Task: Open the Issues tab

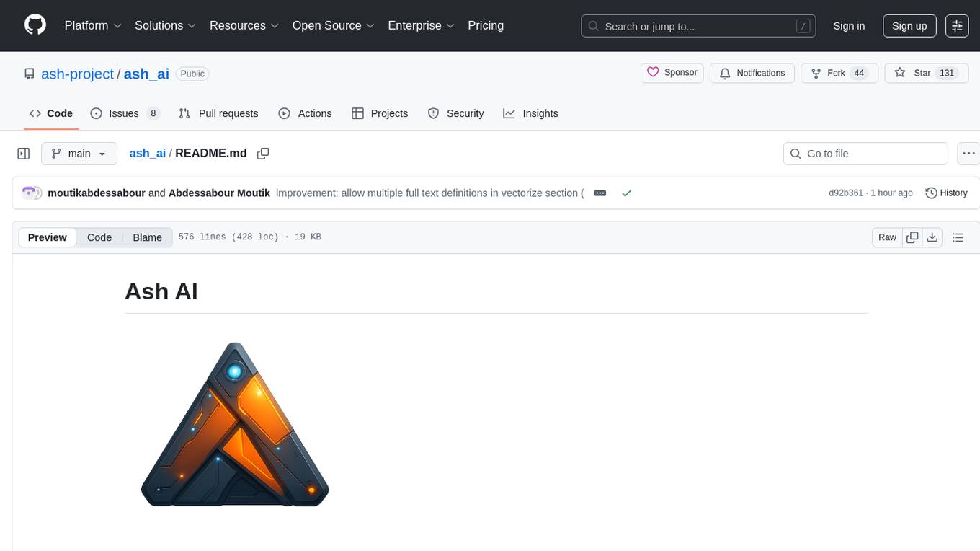Action: [124, 113]
